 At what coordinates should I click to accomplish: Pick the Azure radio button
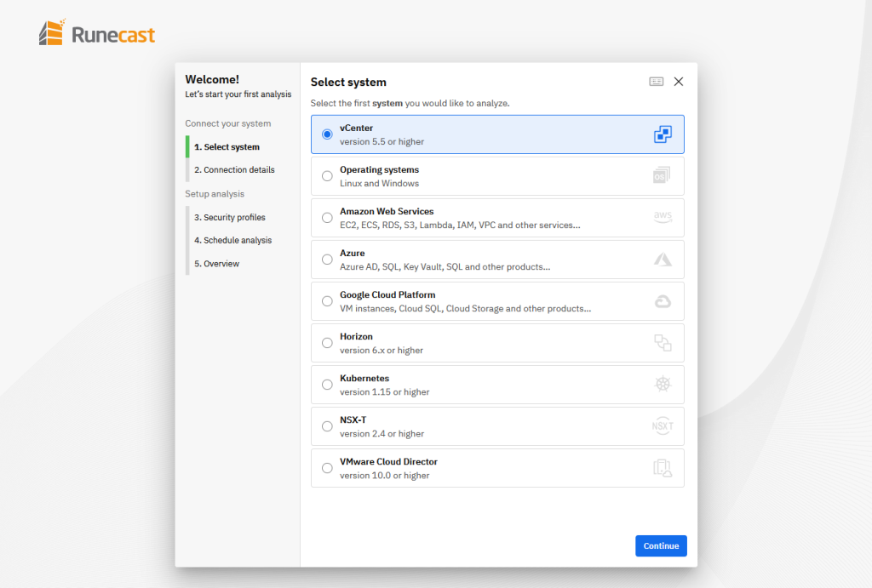coord(327,260)
